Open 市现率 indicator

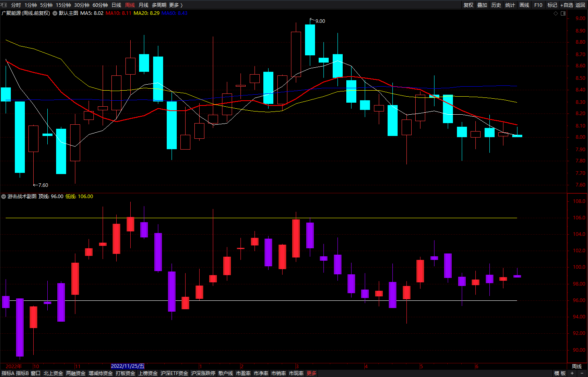coord(296,373)
